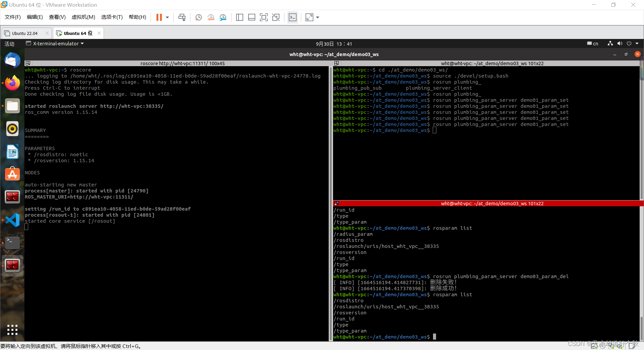Click the active Terminator dock icon

[12, 265]
